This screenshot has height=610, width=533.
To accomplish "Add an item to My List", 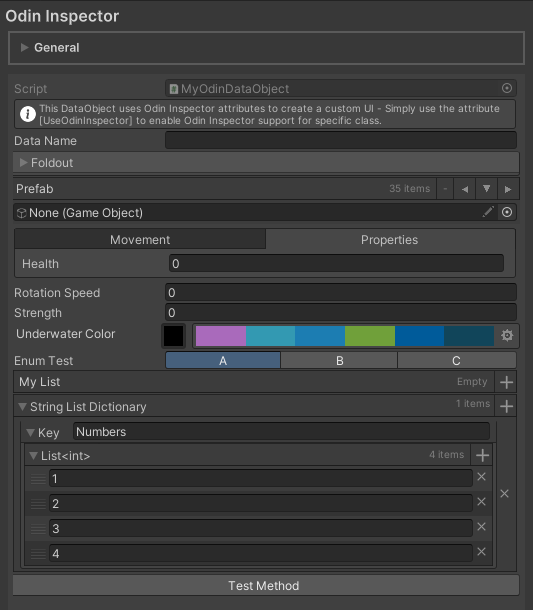I will [x=506, y=382].
